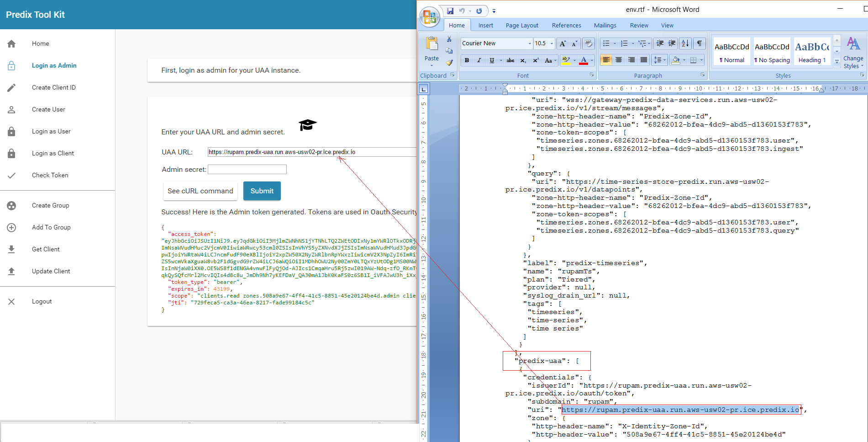Open the Office button menu in Word
Viewport: 868px width, 442px height.
point(430,17)
